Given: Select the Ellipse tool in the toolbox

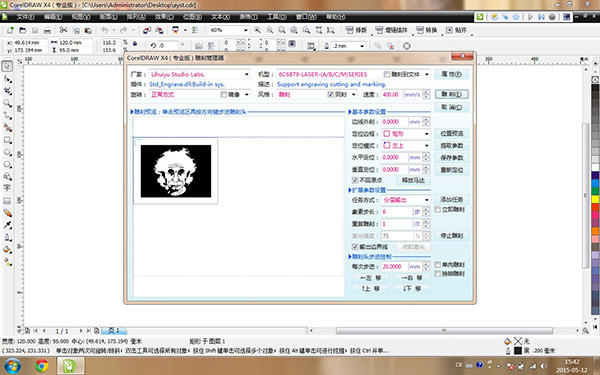Looking at the screenshot, I should click(x=7, y=152).
